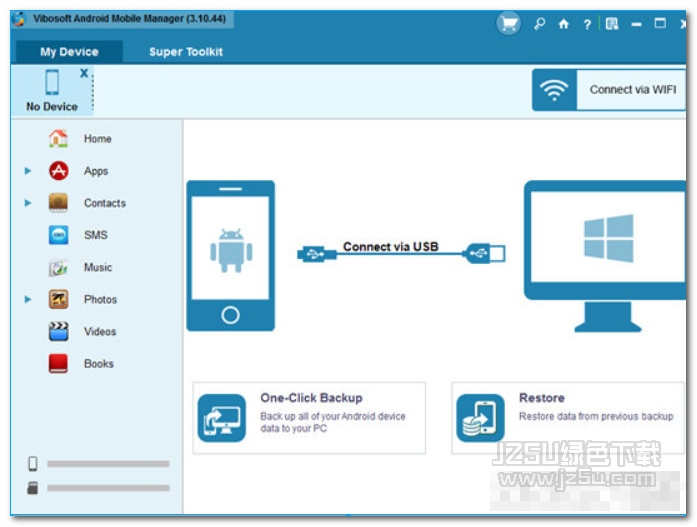Screen dimensions: 697x527
Task: Open the Restore title
Action: pos(541,398)
